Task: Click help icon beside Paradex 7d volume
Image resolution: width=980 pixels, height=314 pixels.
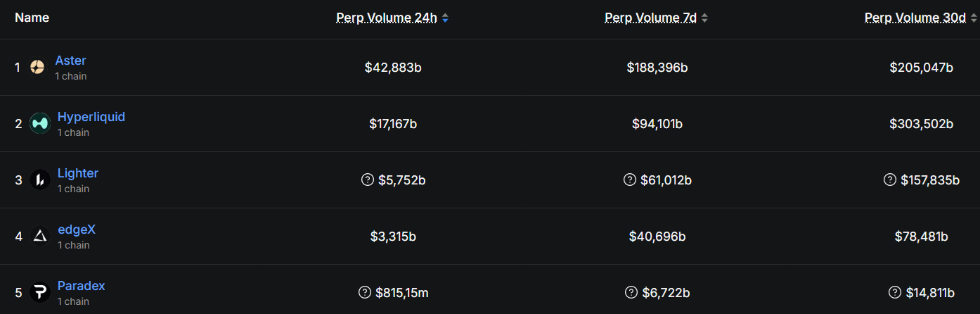Action: tap(631, 292)
